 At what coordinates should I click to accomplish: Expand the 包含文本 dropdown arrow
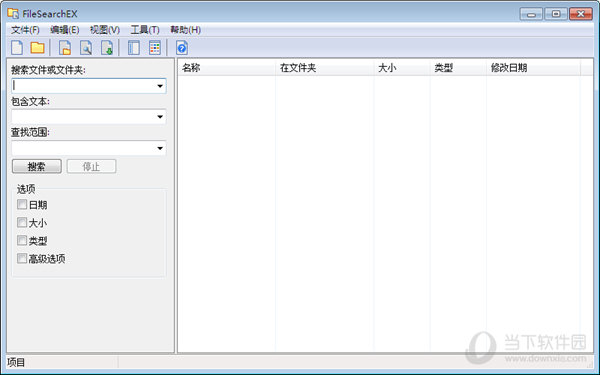160,117
